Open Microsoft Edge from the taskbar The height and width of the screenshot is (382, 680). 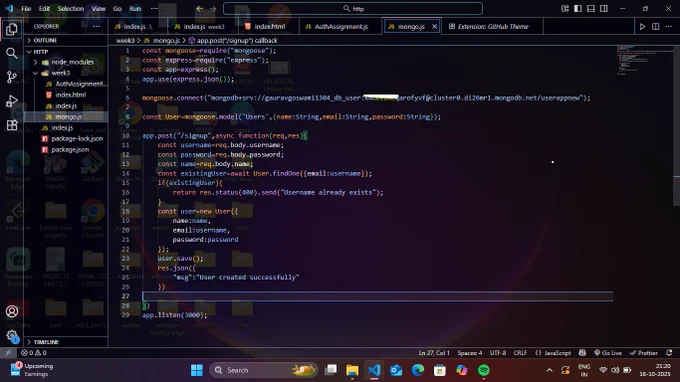pyautogui.click(x=418, y=370)
